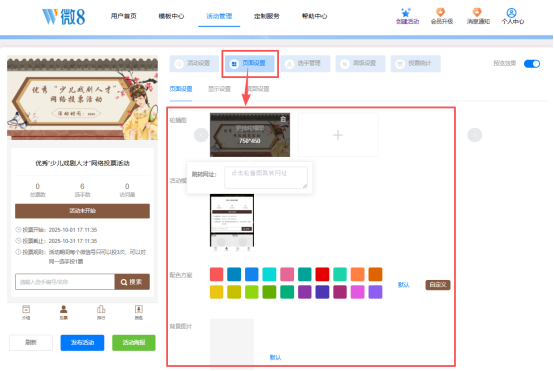Click the 750*450 carousel image thumbnail
Viewport: 554px width, 371px height.
250,135
